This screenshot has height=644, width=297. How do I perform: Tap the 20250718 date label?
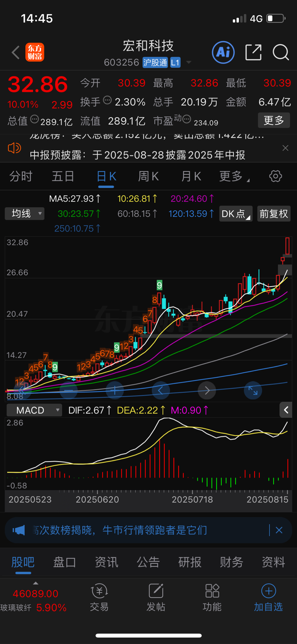click(192, 500)
